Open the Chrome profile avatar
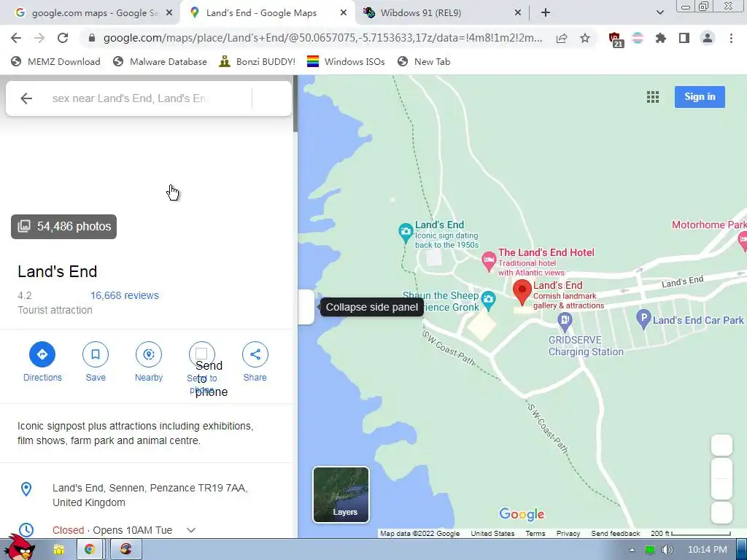The width and height of the screenshot is (747, 560). coord(708,38)
